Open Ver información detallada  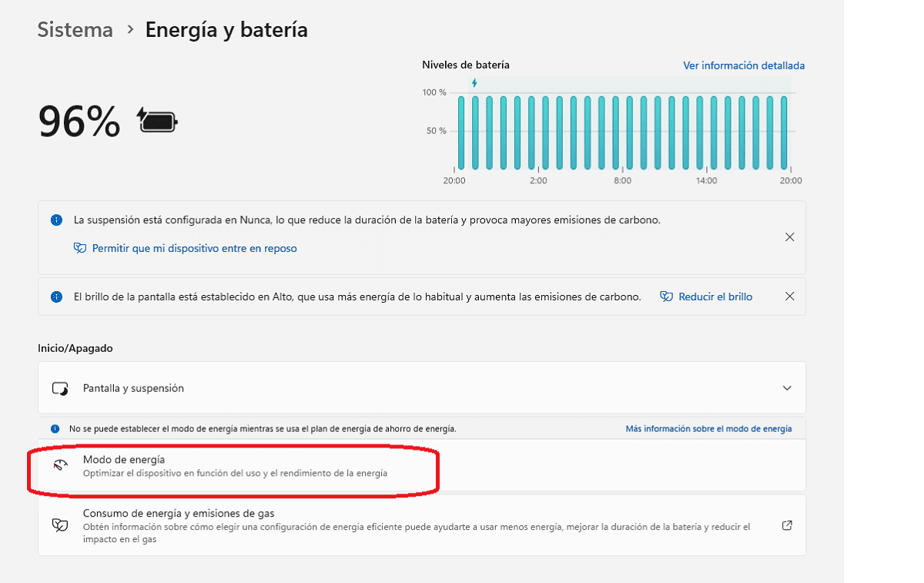point(743,65)
